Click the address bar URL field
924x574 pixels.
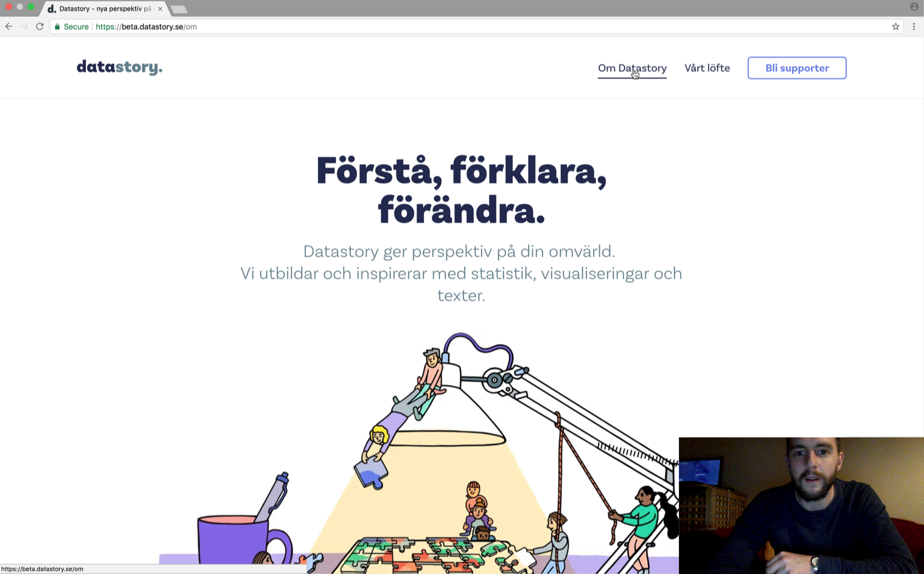click(x=474, y=27)
